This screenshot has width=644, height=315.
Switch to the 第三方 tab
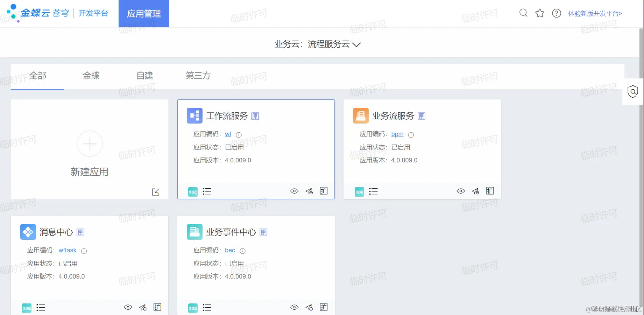[198, 76]
